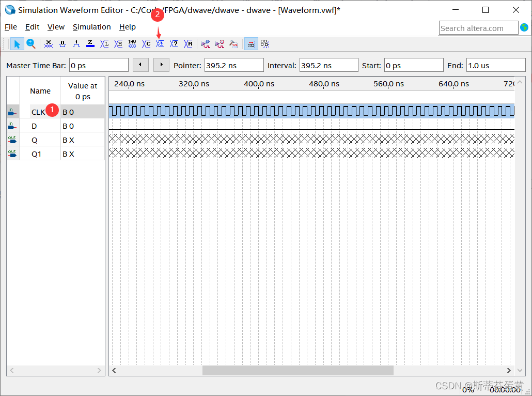Set signal to High Impedance (Z)

[90, 44]
